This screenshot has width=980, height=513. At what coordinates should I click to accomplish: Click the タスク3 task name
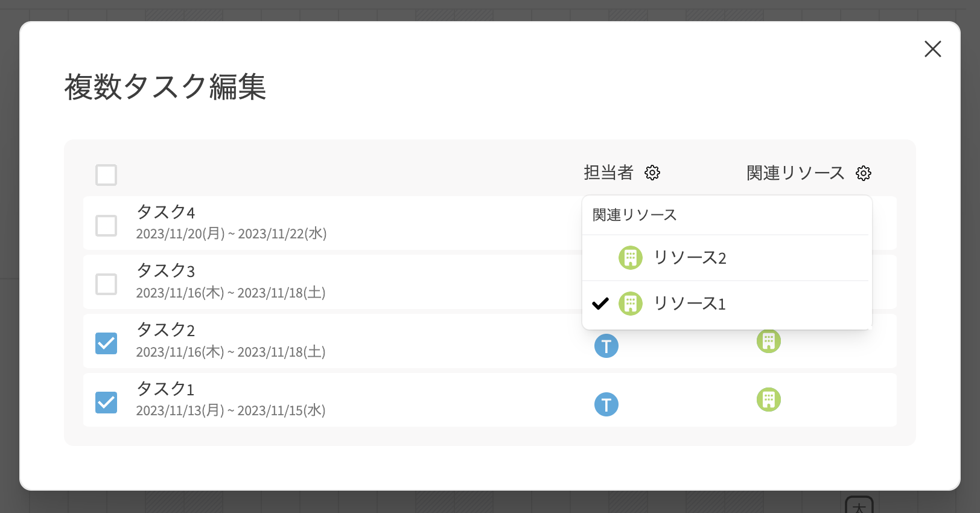[166, 271]
